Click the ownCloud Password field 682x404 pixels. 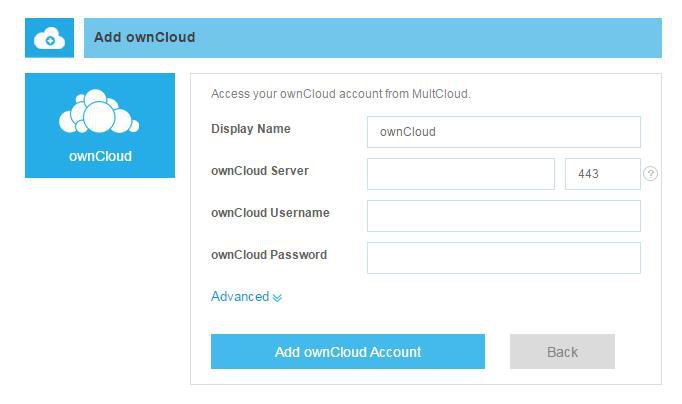(503, 258)
